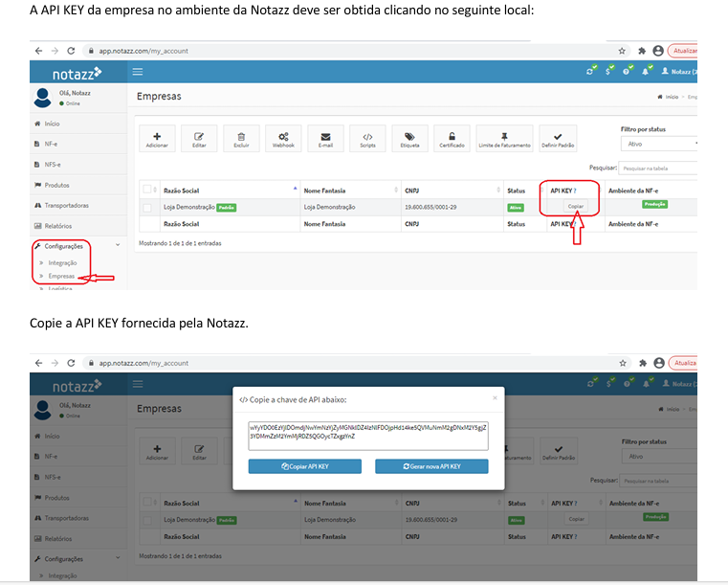The height and width of the screenshot is (585, 728).
Task: Click the Mostrando 1 de 1 entradas text, first screenshot
Action: coord(180,243)
